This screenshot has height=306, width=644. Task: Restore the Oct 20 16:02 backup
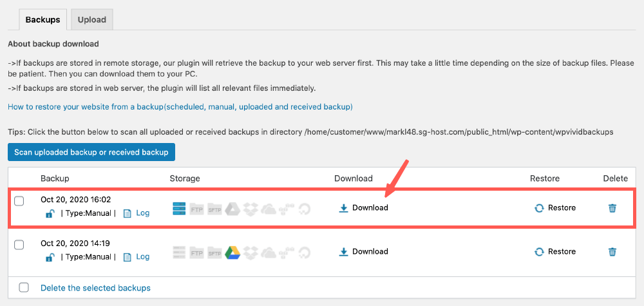[555, 208]
